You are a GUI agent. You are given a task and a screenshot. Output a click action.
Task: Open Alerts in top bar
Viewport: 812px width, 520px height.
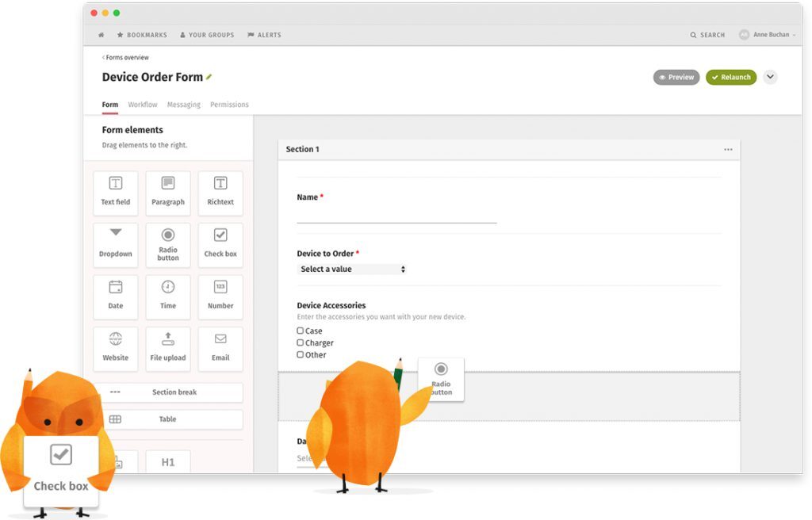[x=264, y=35]
